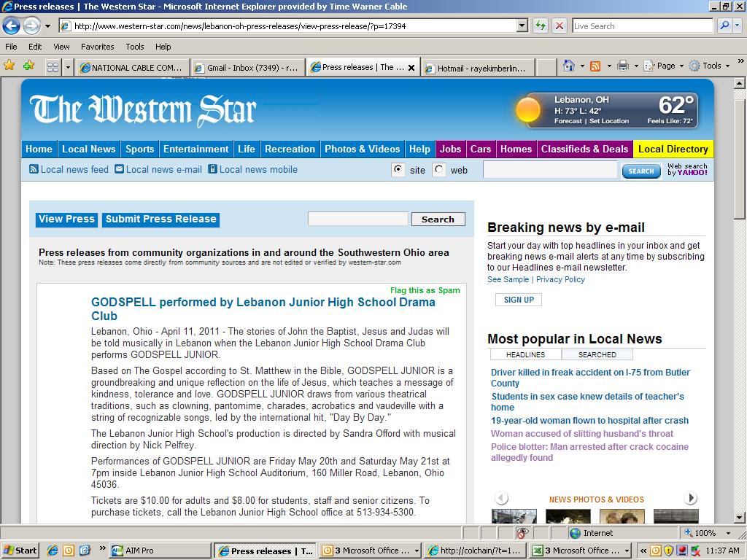Open the Live Search options dropdown
The height and width of the screenshot is (560, 747).
tap(738, 26)
